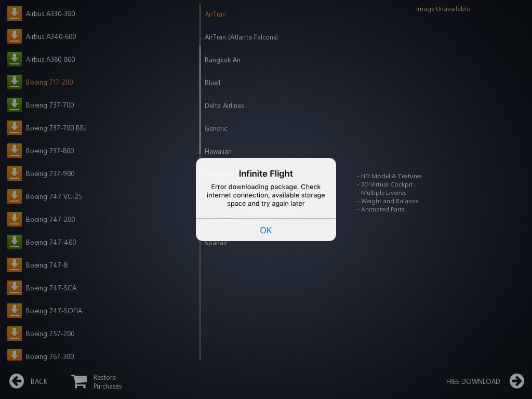This screenshot has width=532, height=399.
Task: Click download icon beside Boeing 737-900
Action: [14, 174]
